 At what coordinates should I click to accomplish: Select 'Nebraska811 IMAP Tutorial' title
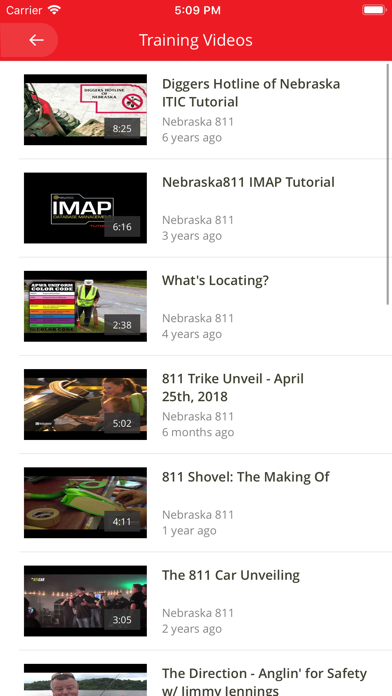(248, 182)
